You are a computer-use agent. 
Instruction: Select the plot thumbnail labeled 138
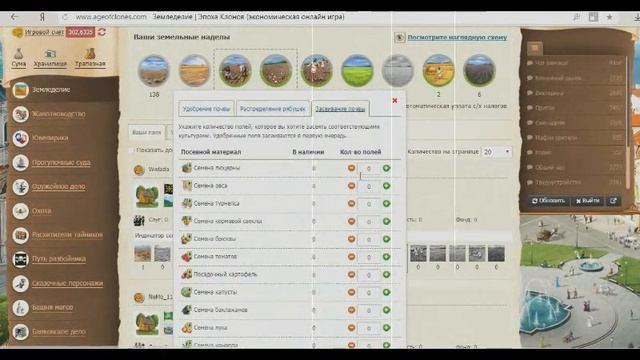pyautogui.click(x=153, y=71)
